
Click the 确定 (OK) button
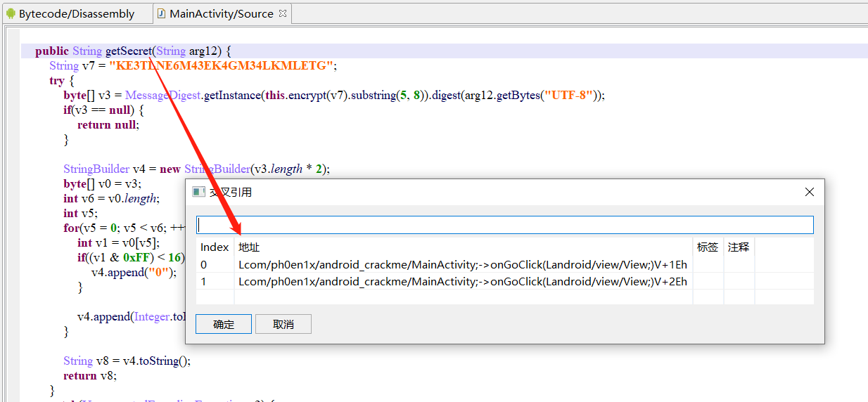[224, 324]
